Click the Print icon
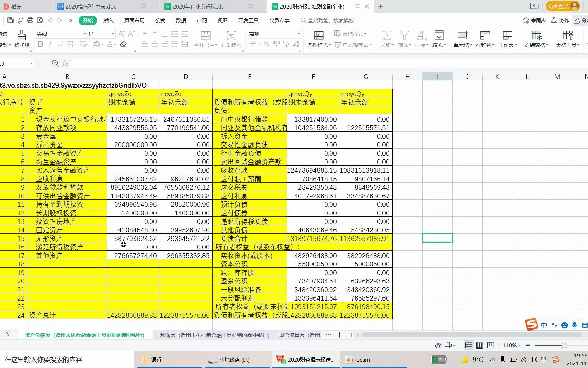This screenshot has width=588, height=368. click(30, 20)
